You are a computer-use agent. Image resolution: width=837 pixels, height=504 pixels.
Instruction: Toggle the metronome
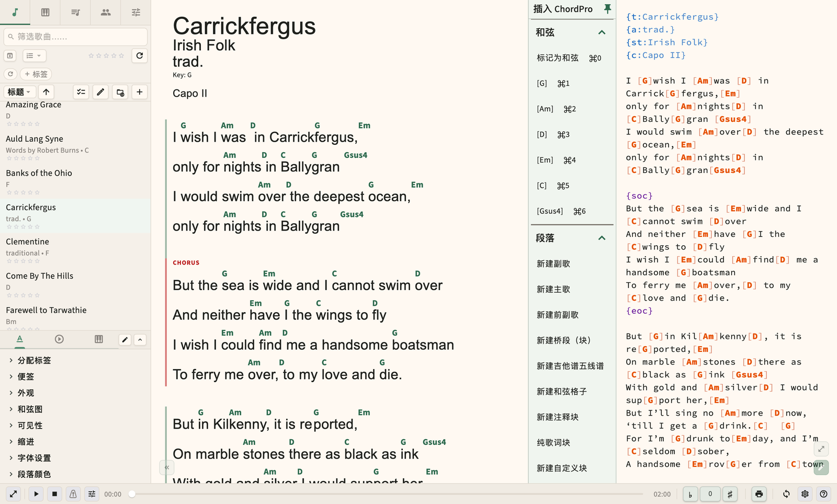tap(73, 494)
